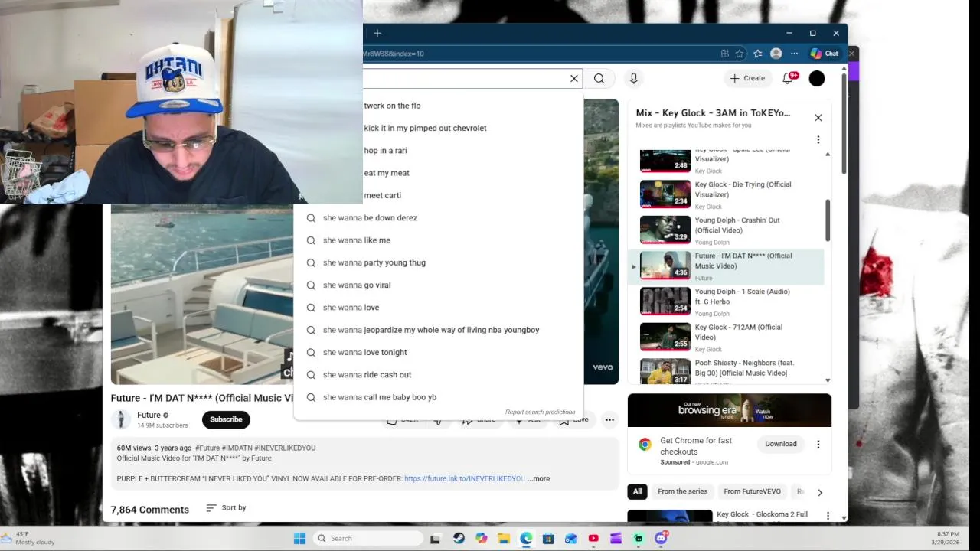This screenshot has width=980, height=551.
Task: Show more filter chips with right chevron
Action: click(820, 492)
